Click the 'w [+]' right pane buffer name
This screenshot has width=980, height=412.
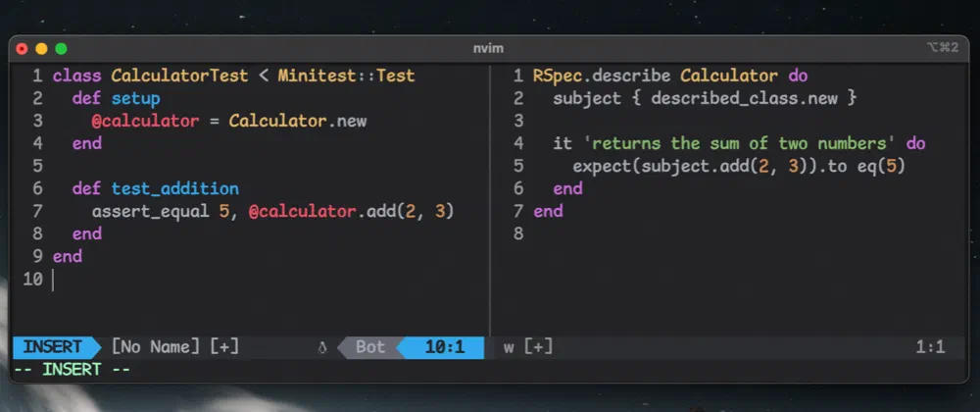[x=527, y=347]
